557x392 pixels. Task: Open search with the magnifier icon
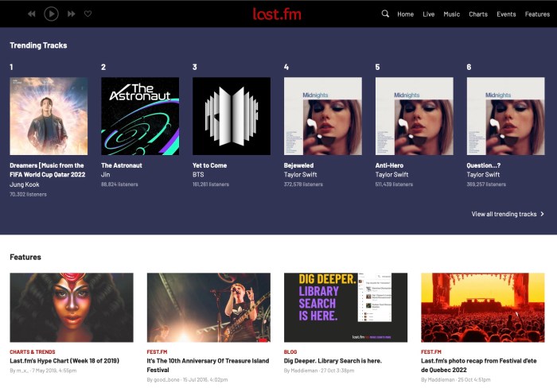click(x=385, y=14)
